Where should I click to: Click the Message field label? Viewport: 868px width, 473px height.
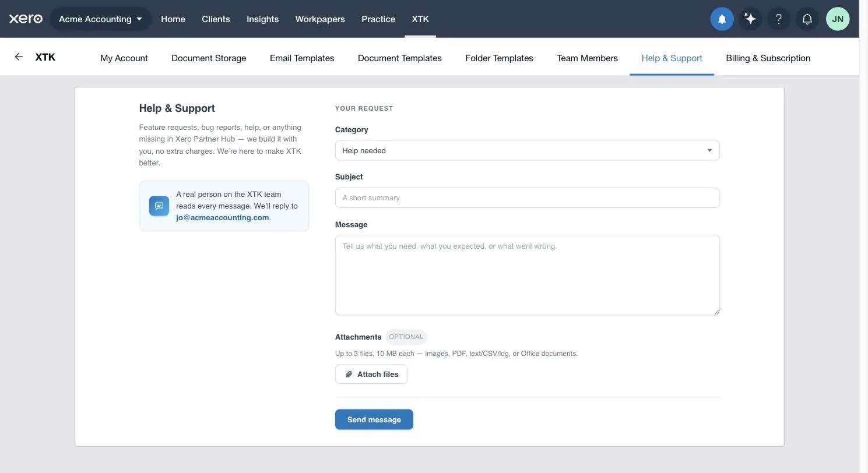click(352, 224)
